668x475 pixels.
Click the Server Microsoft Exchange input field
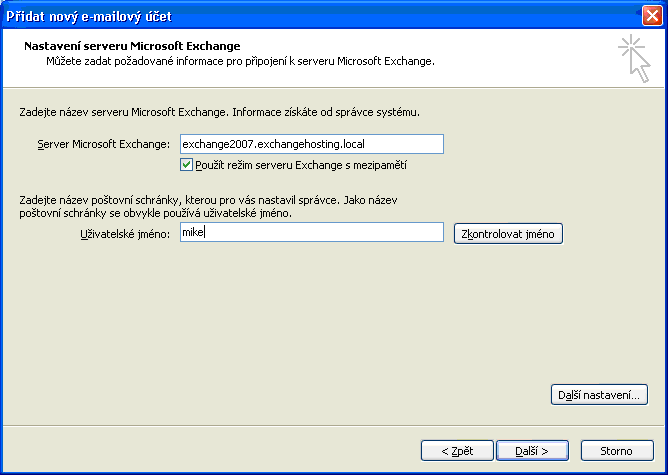coord(311,144)
